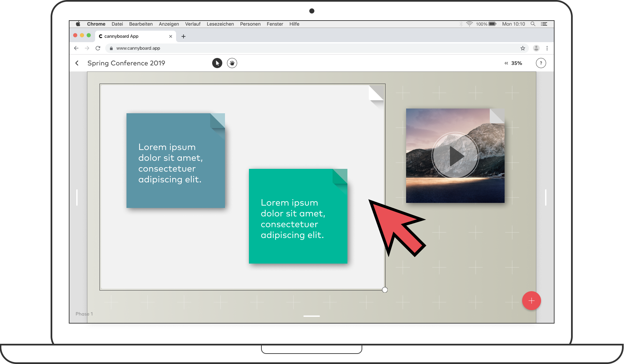Image resolution: width=624 pixels, height=364 pixels.
Task: Play the mountain lake video
Action: point(455,156)
